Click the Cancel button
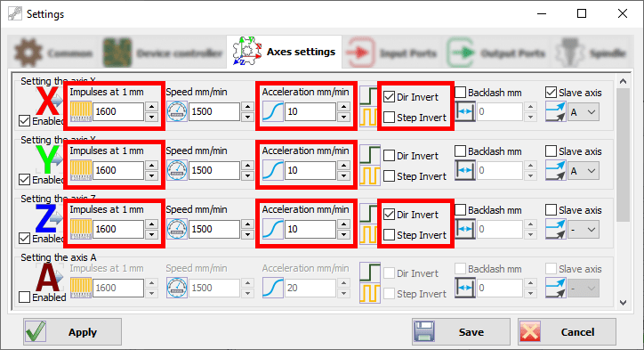 coord(567,332)
